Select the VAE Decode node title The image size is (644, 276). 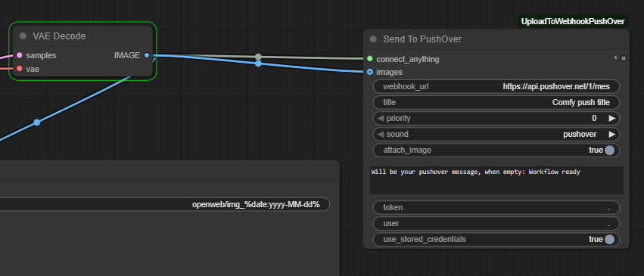[x=59, y=36]
